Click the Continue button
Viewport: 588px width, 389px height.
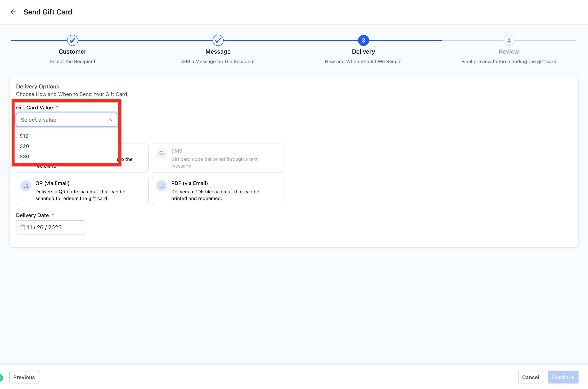tap(563, 377)
